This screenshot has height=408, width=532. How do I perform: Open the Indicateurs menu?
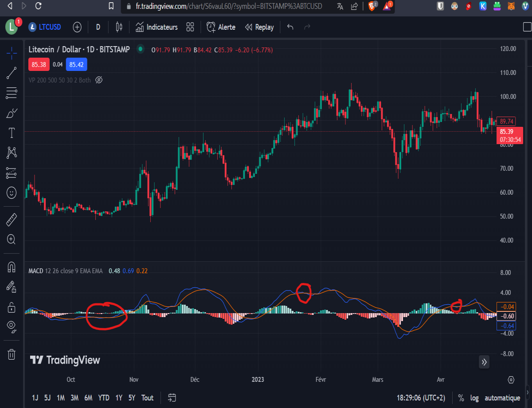coord(156,27)
